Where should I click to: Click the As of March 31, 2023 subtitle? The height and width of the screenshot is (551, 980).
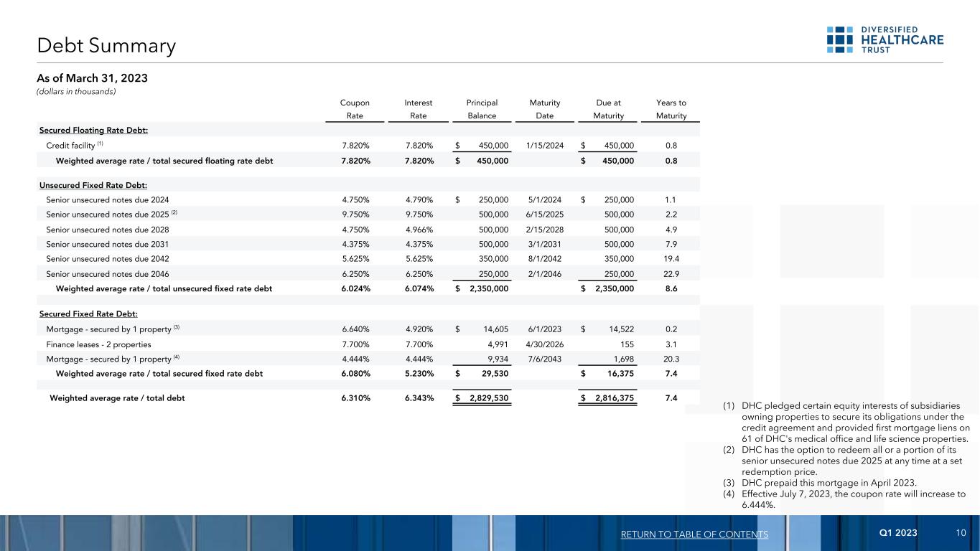[x=92, y=78]
